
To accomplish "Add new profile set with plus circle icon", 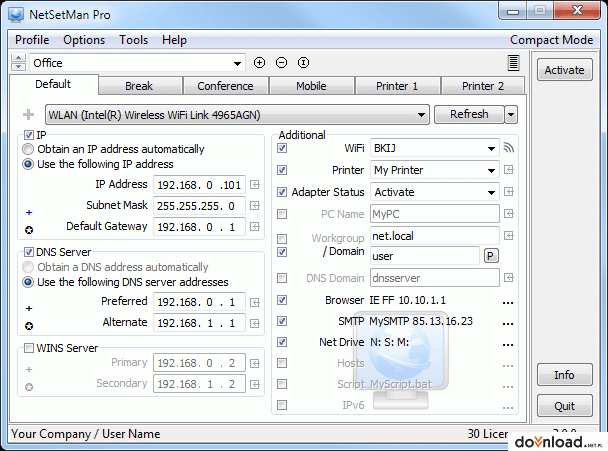I will click(259, 62).
